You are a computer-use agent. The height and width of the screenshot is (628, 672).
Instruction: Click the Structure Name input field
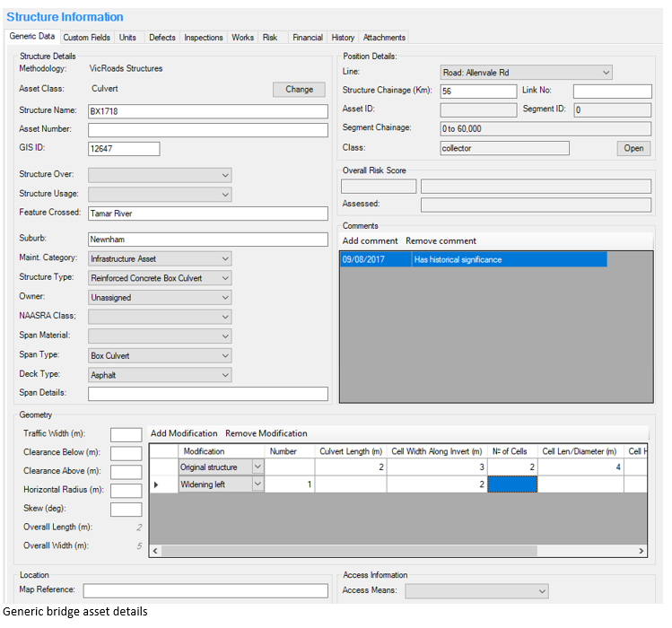[x=208, y=111]
